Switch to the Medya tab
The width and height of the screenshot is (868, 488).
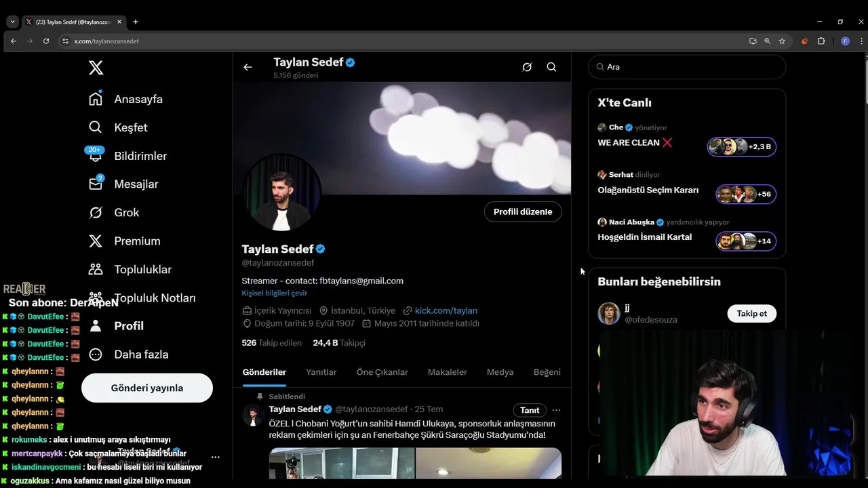500,372
